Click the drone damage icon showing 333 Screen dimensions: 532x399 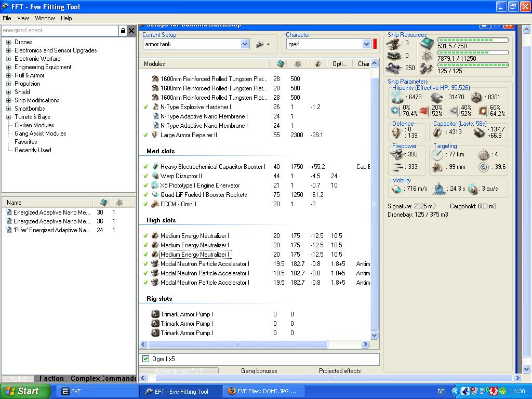click(397, 167)
